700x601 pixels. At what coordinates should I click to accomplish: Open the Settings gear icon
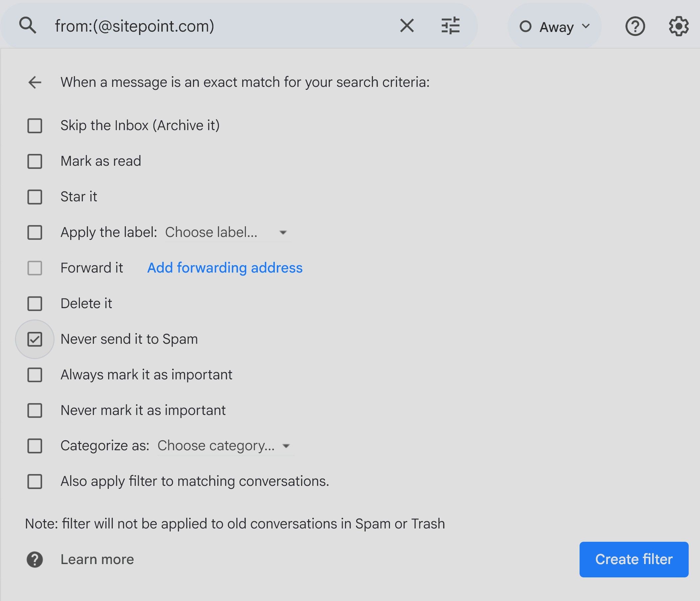(678, 26)
